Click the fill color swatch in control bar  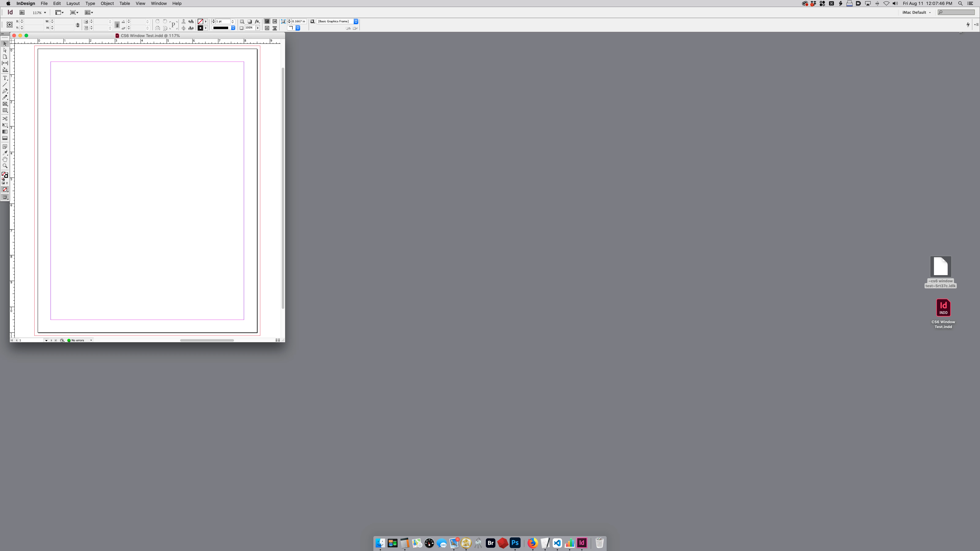tap(200, 22)
